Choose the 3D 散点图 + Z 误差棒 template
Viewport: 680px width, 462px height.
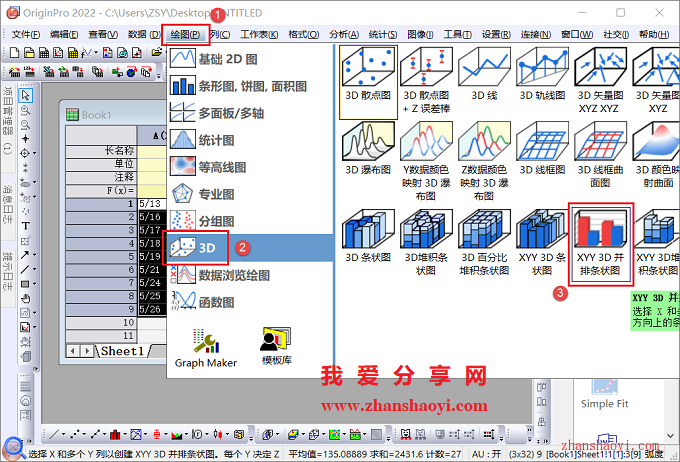click(426, 82)
